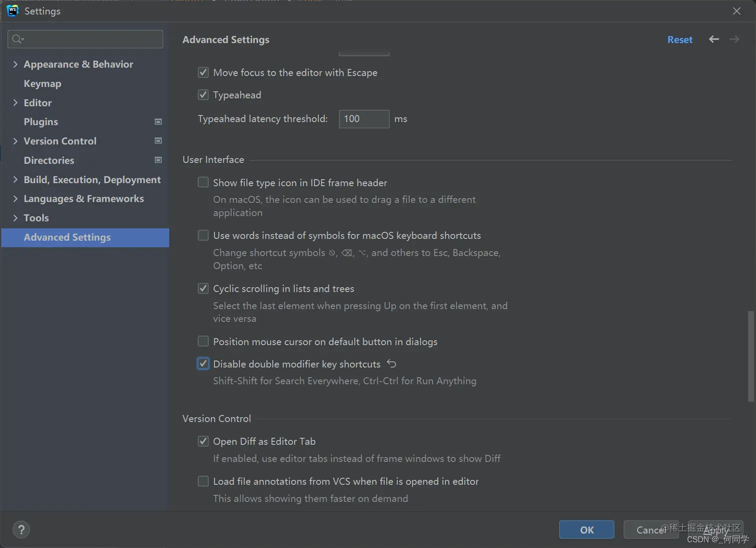Image resolution: width=756 pixels, height=548 pixels.
Task: Click the vertical scrollbar thumb
Action: (x=750, y=356)
